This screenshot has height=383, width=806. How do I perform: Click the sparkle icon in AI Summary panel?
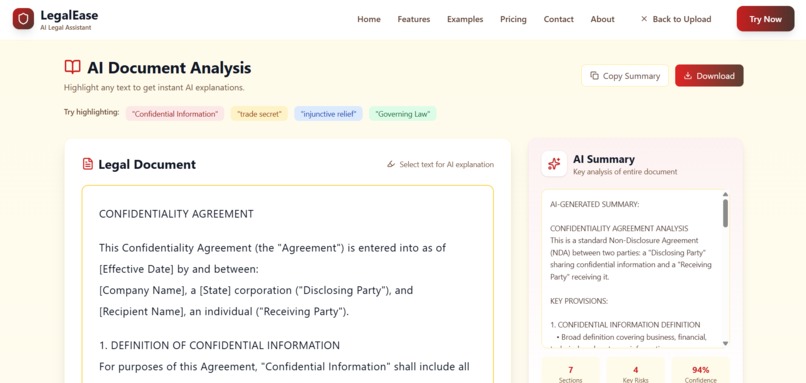tap(554, 164)
